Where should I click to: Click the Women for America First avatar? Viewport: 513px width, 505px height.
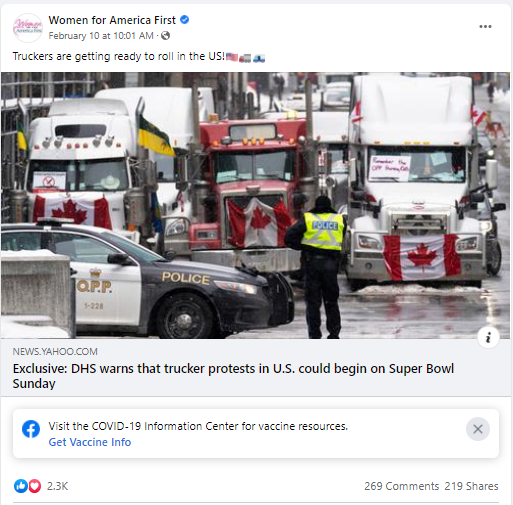(28, 28)
